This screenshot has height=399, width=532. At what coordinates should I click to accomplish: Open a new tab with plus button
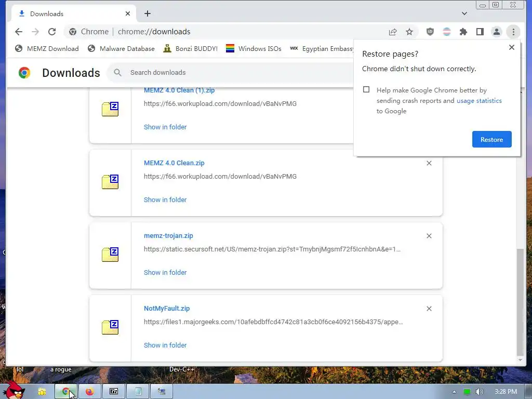coord(147,14)
